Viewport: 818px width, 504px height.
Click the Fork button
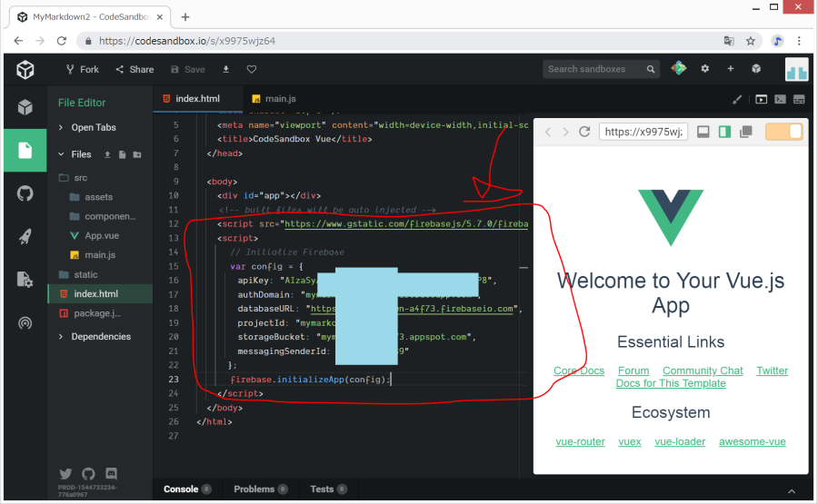tap(82, 69)
